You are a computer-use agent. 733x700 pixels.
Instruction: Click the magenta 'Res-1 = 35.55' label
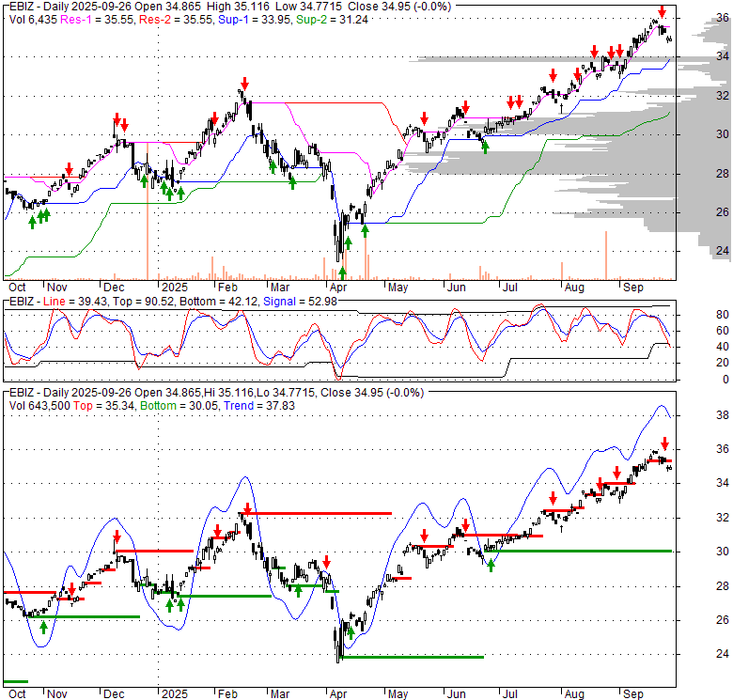click(97, 20)
